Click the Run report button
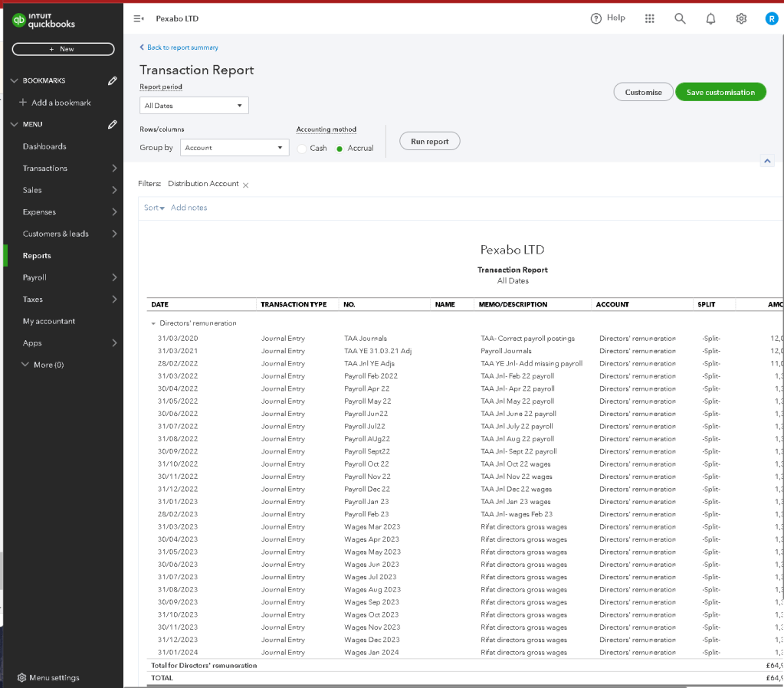Viewport: 784px width, 688px height. point(429,142)
